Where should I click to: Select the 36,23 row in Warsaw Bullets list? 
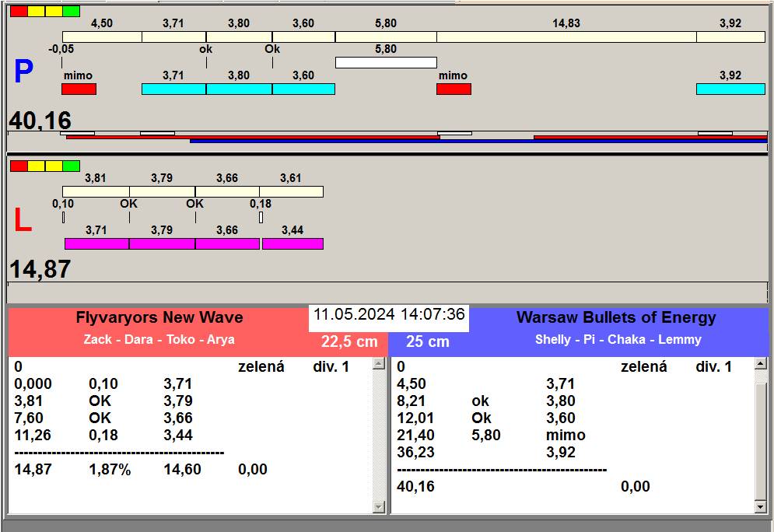tap(486, 453)
